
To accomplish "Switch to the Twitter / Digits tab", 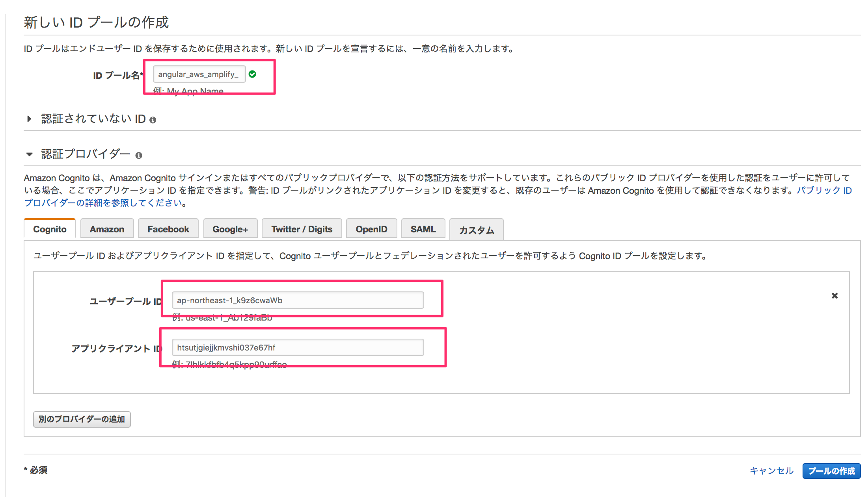I will click(x=302, y=228).
